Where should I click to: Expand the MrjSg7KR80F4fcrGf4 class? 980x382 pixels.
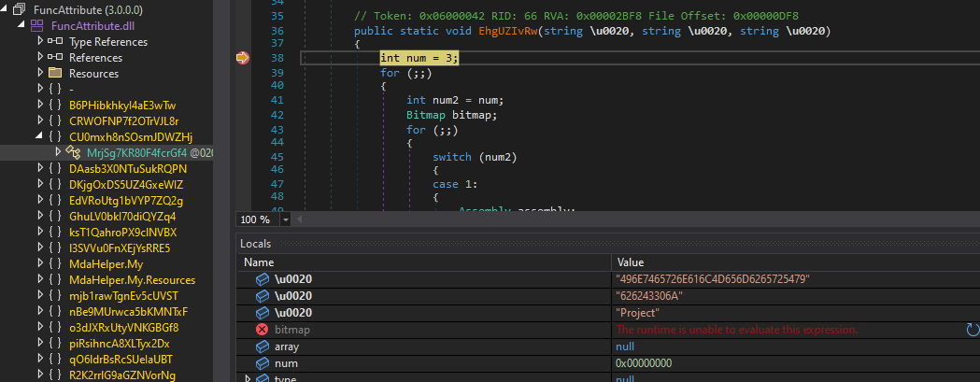click(58, 152)
